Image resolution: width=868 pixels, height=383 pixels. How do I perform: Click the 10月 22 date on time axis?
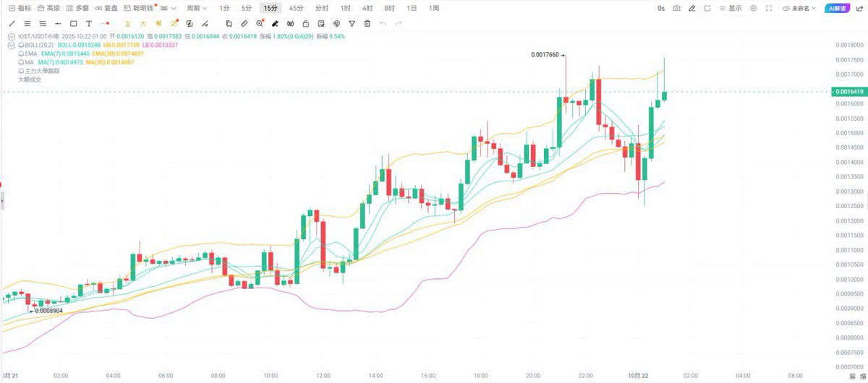click(x=637, y=376)
